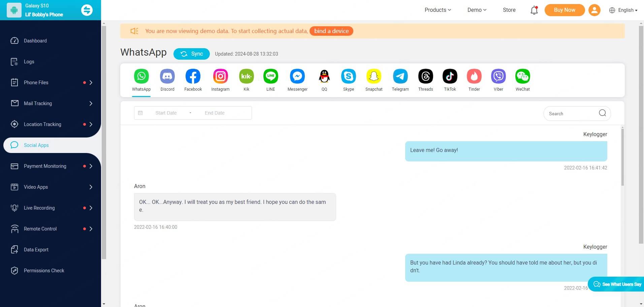Screen dimensions: 644x307
Task: Click the timestamp 2022-02-16 16:40:00
Action: [x=156, y=227]
